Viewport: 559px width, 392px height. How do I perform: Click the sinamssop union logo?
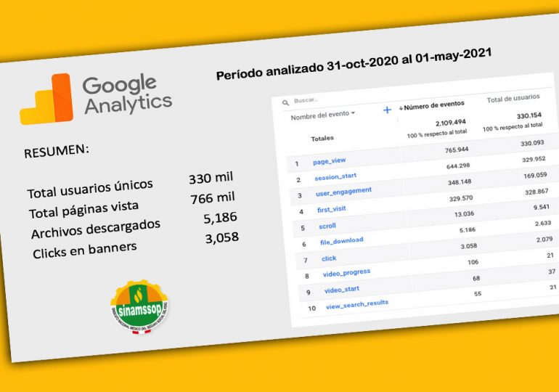(x=140, y=307)
